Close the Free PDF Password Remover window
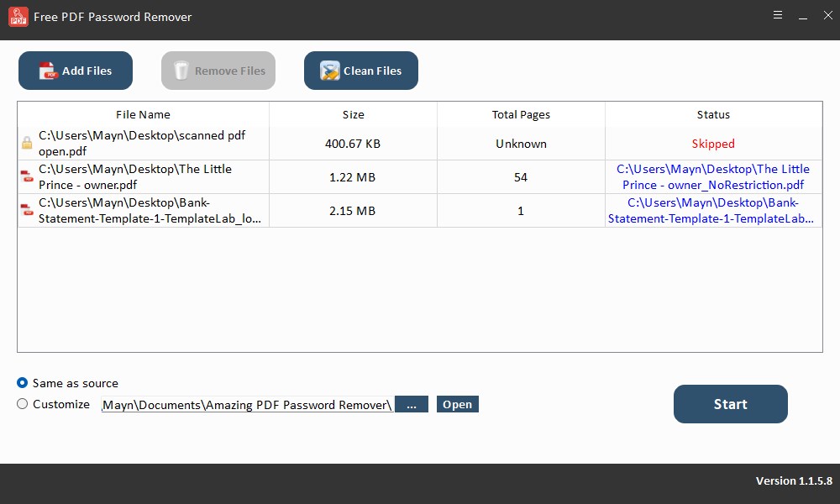 tap(827, 15)
